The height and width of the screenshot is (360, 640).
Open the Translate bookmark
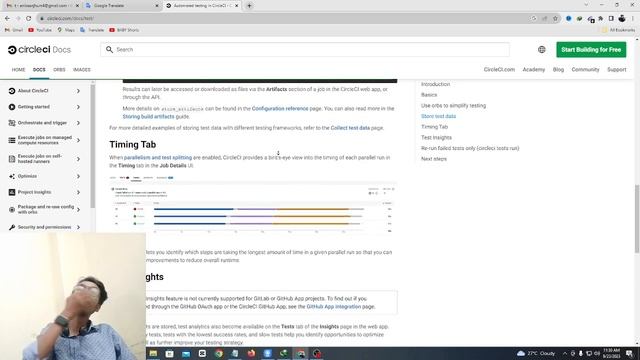[x=92, y=30]
